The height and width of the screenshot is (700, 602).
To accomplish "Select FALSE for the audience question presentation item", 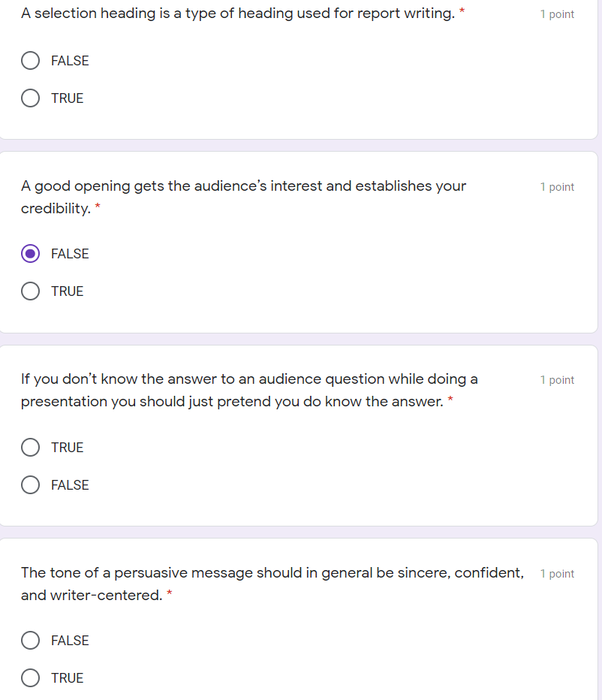I will point(30,484).
